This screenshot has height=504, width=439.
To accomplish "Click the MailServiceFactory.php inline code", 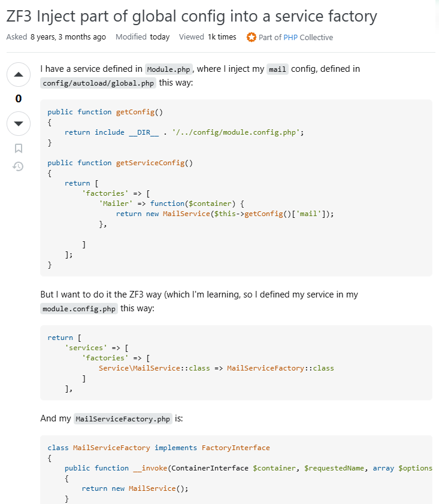I will pyautogui.click(x=123, y=419).
